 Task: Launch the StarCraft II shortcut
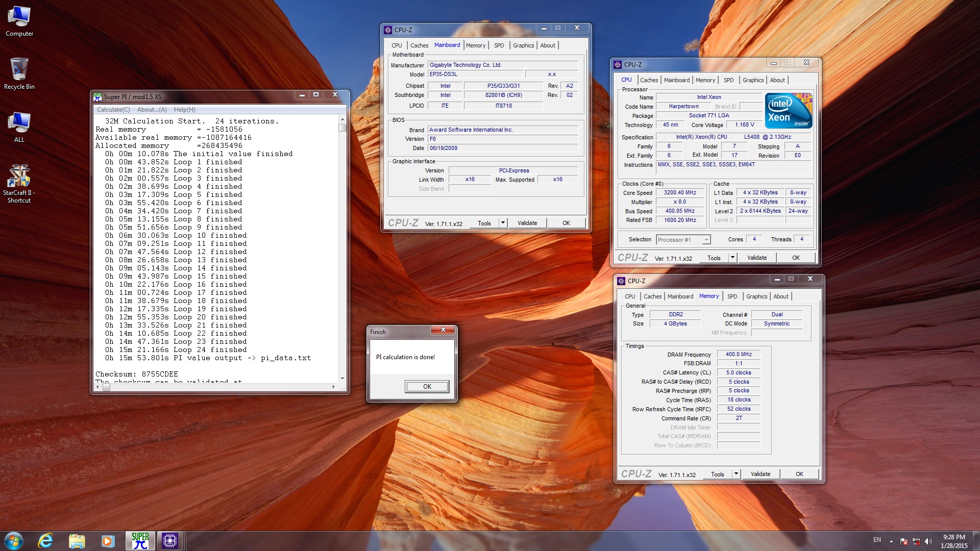pos(19,184)
